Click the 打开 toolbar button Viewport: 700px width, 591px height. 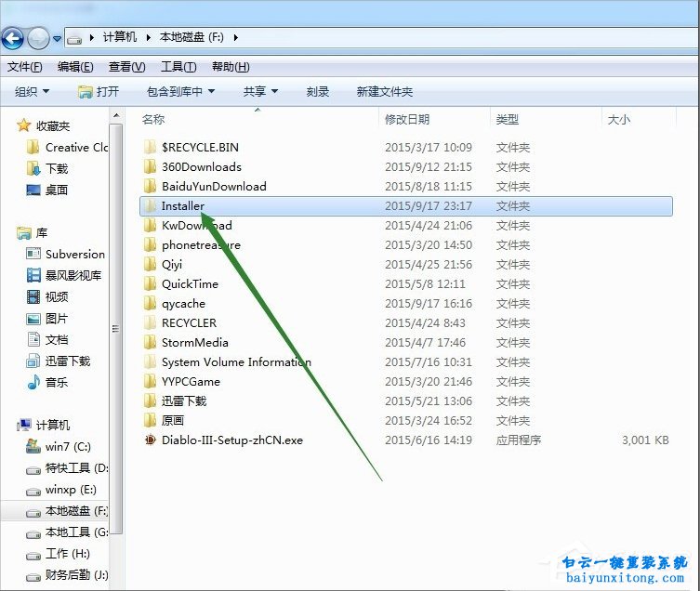click(x=99, y=91)
